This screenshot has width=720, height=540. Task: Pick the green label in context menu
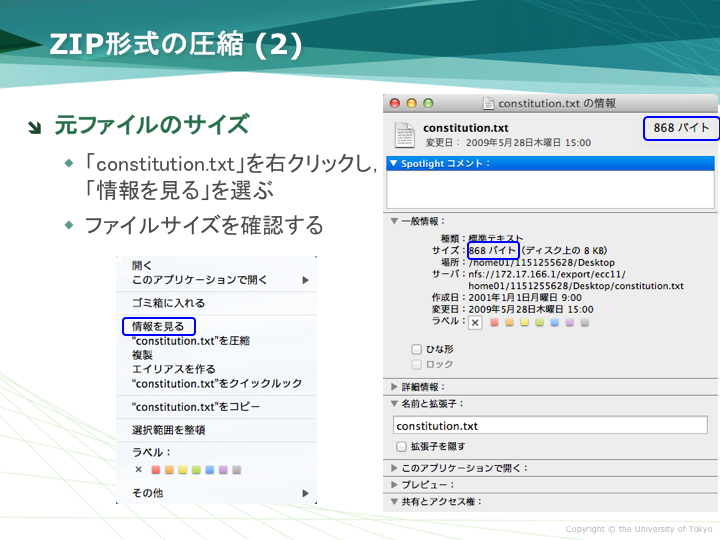197,470
